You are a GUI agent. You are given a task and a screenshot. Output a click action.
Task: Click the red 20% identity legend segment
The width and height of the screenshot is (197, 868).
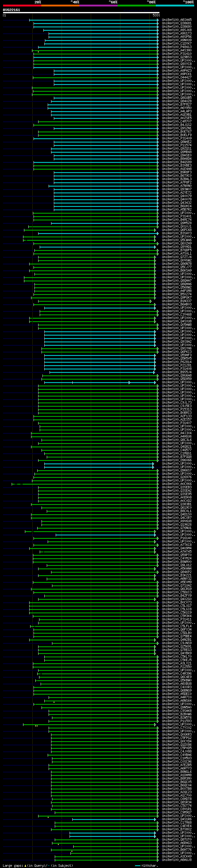pos(22,6)
